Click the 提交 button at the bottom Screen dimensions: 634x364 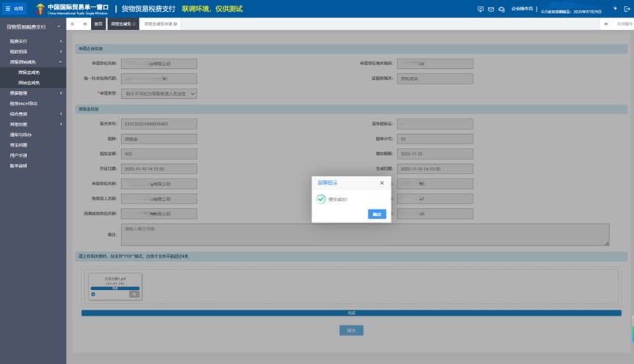point(351,330)
